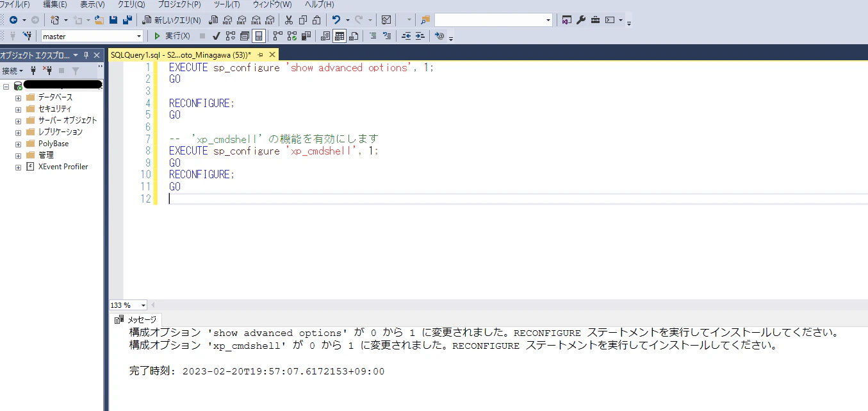Toggle IntelliSense enabled icon

point(259,36)
